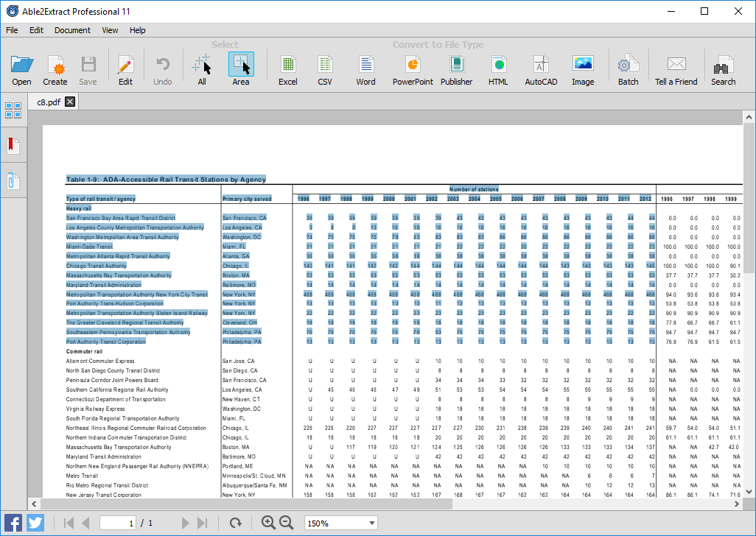The image size is (756, 536).
Task: Click 'Number of stations' header
Action: [x=474, y=189]
